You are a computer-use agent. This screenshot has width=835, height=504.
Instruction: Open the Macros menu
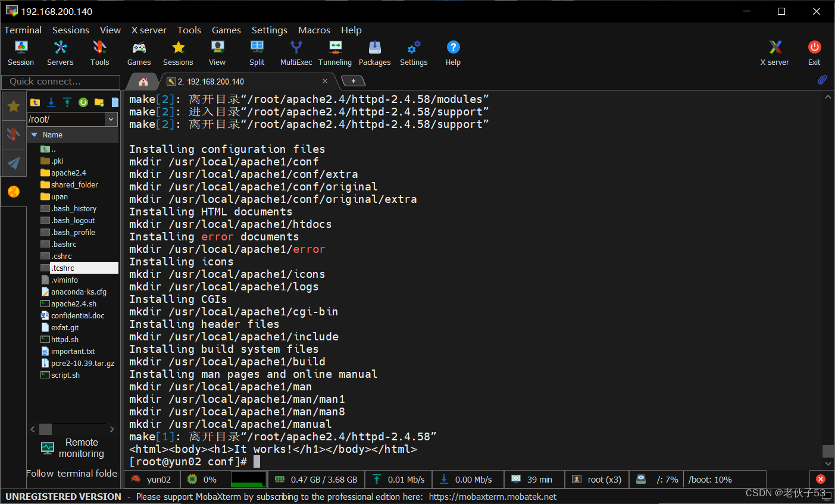[314, 30]
